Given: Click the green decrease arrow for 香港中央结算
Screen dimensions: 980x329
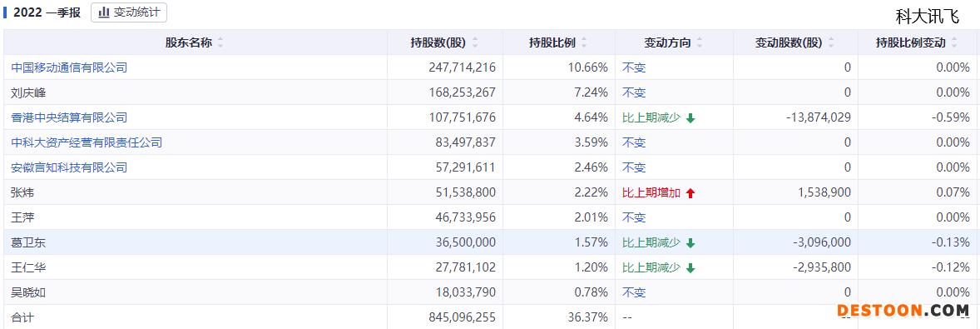Looking at the screenshot, I should pos(690,118).
